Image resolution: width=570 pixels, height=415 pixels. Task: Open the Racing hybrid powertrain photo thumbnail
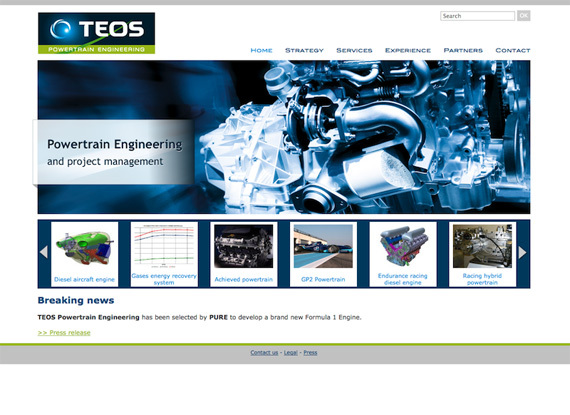click(x=482, y=246)
